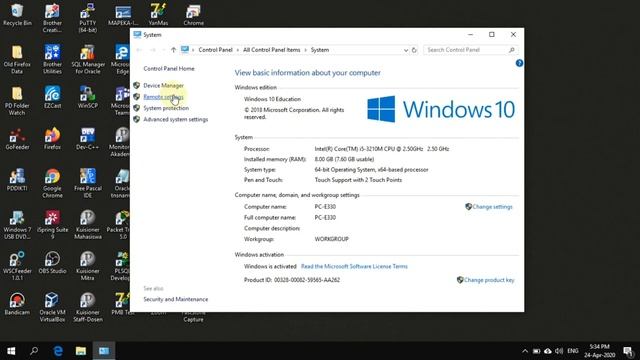This screenshot has width=640, height=360.
Task: Select Google Chrome desktop icon
Action: 52,183
